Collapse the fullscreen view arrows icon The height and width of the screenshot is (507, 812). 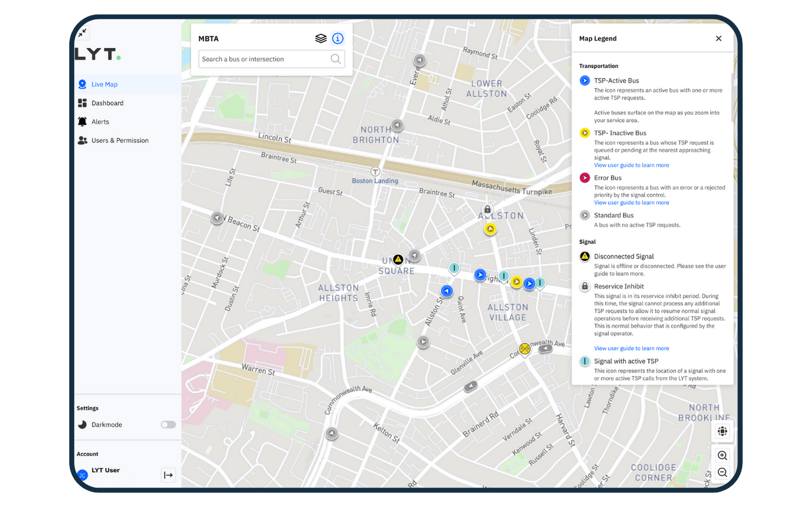click(82, 33)
